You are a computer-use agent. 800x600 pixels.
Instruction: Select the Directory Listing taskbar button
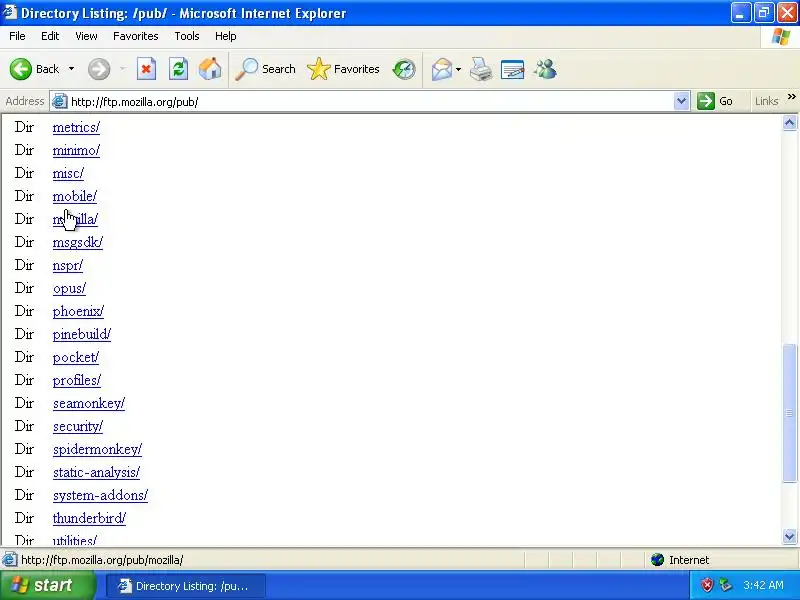coord(186,586)
